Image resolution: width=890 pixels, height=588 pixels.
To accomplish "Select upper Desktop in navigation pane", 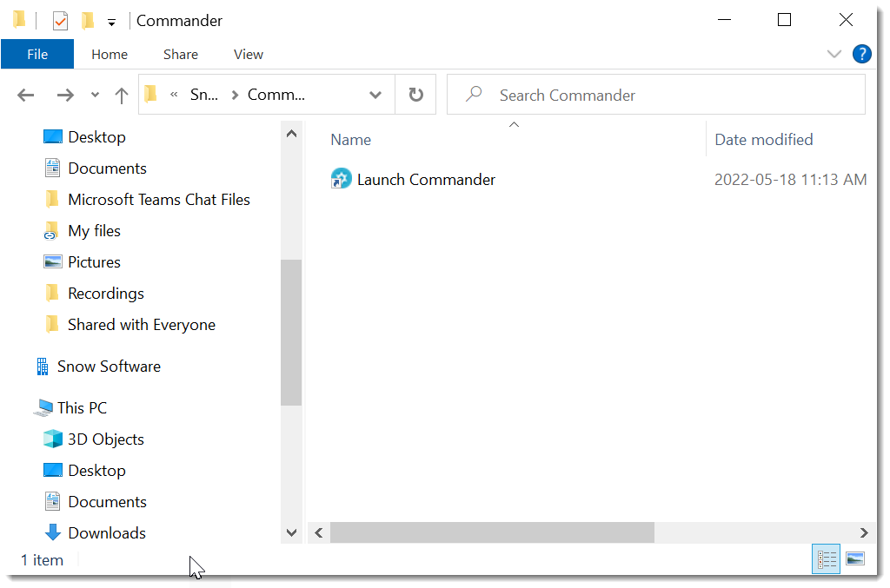I will point(96,137).
